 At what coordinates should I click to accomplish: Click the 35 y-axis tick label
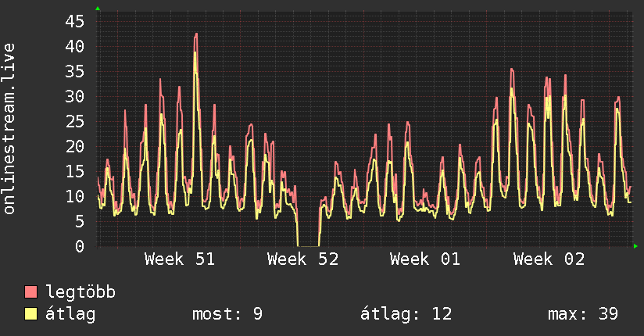point(75,71)
